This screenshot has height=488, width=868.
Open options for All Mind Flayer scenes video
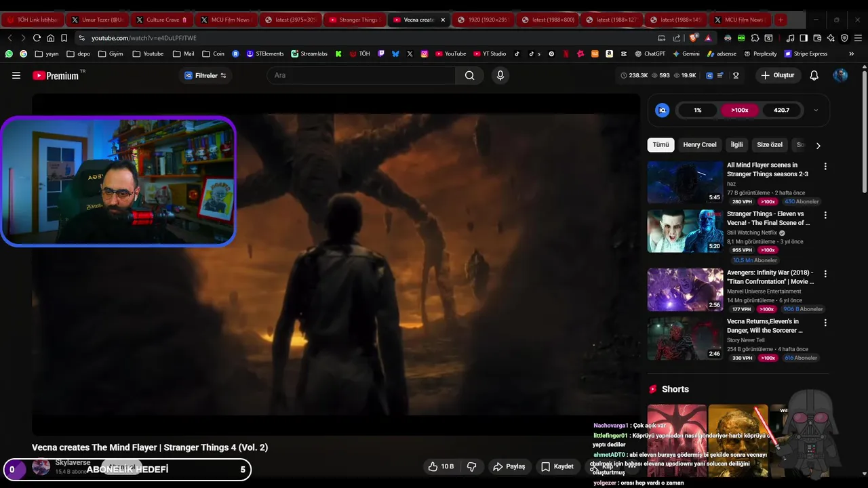825,166
